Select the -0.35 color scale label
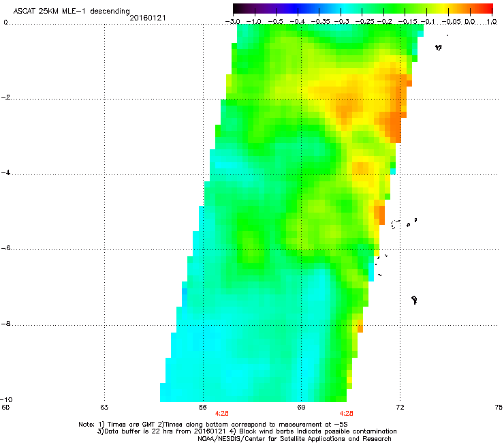 pos(319,22)
